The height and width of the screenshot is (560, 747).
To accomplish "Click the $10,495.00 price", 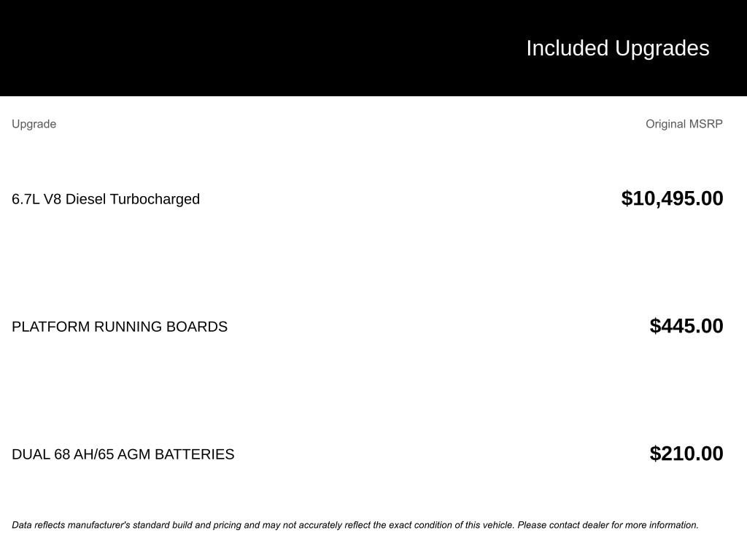I will 672,198.
